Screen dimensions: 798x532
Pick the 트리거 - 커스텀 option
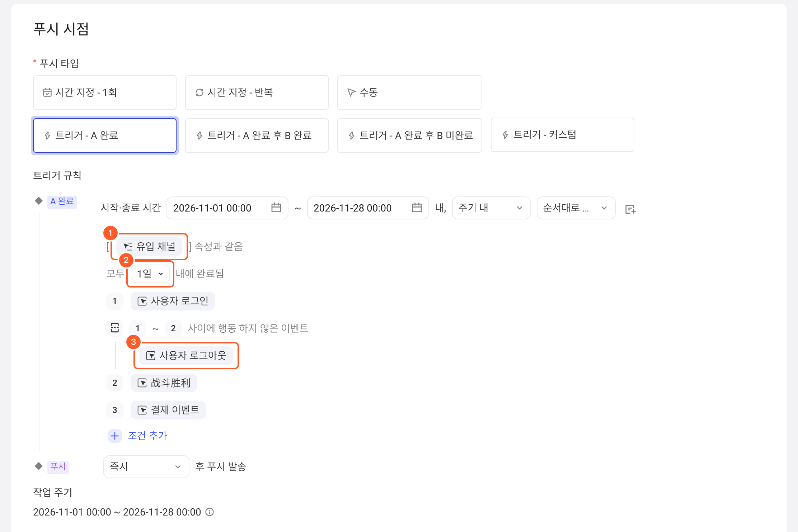pos(563,135)
